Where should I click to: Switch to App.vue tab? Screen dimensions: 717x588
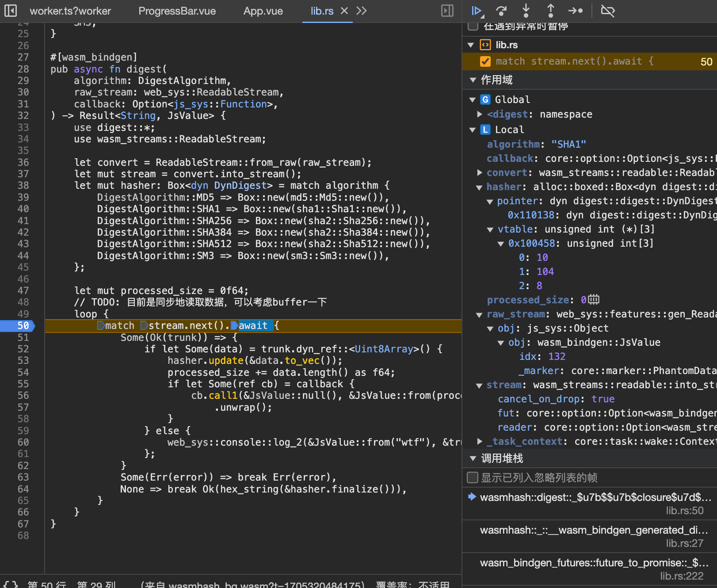(x=263, y=11)
